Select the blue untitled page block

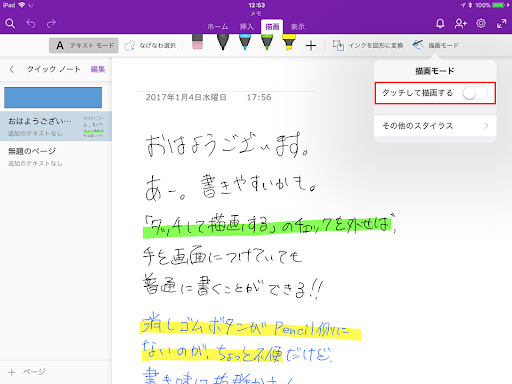[53, 97]
